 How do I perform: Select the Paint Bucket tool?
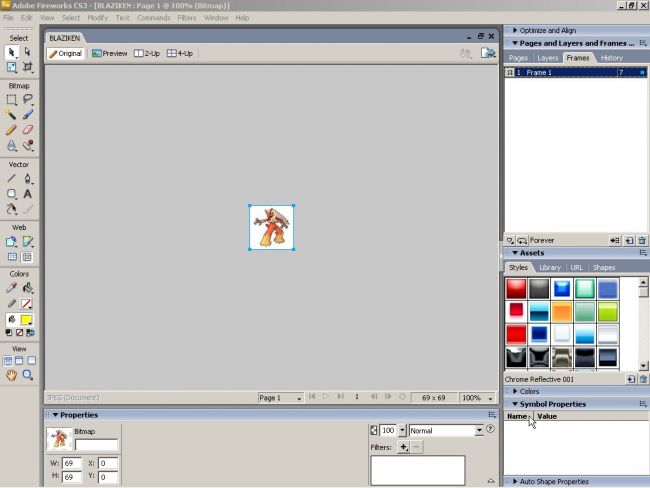(28, 288)
